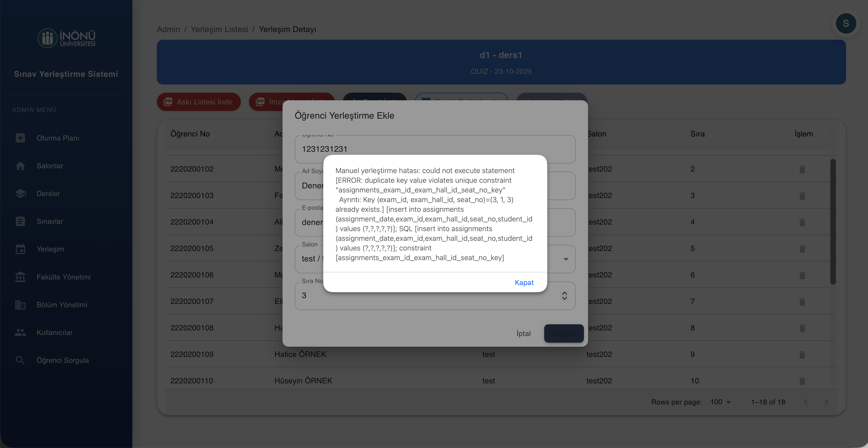Viewport: 868px width, 448px height.
Task: Click the Öğrenci Sorgula search icon
Action: [x=20, y=360]
